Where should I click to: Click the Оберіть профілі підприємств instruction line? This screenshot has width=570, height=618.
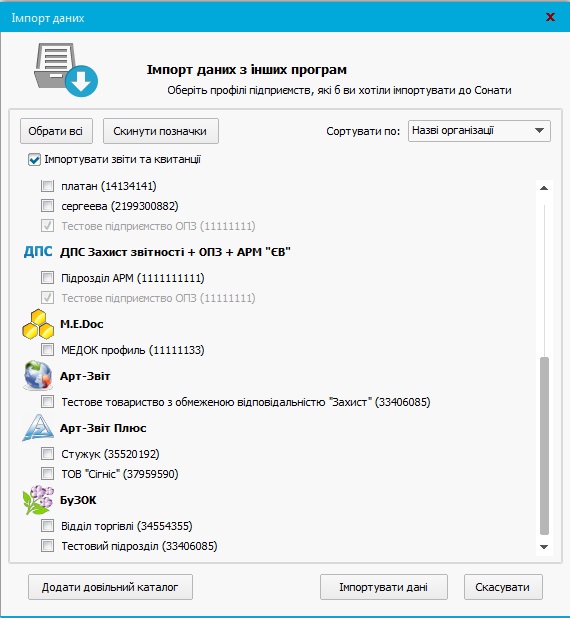339,90
